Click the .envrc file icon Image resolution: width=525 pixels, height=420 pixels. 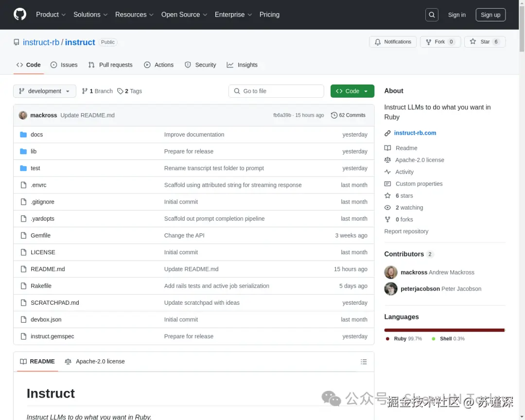coord(23,185)
